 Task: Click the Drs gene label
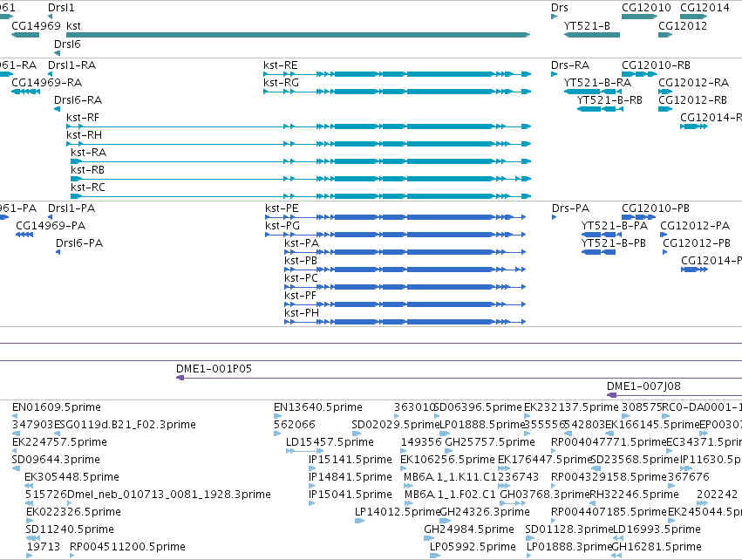(x=560, y=8)
